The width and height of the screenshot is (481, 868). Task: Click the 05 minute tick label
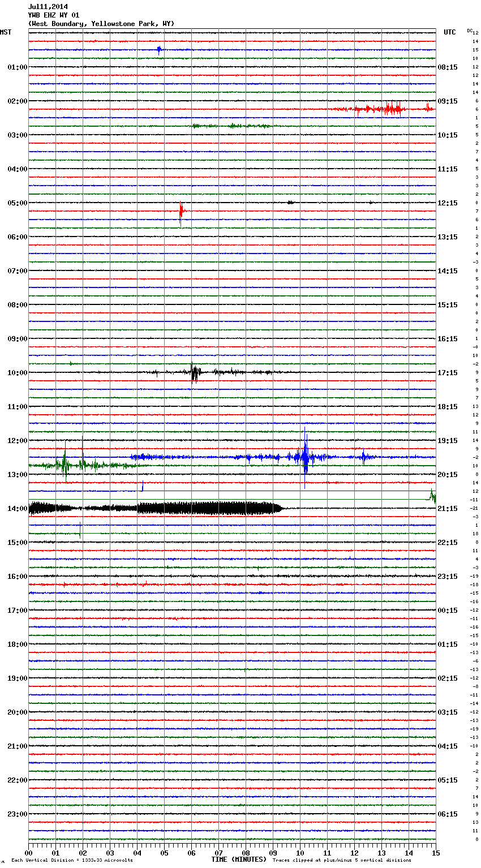[164, 853]
